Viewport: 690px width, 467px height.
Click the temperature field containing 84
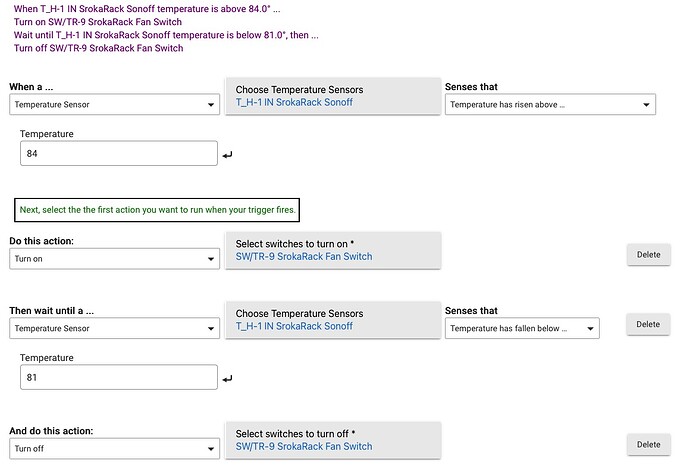point(119,153)
